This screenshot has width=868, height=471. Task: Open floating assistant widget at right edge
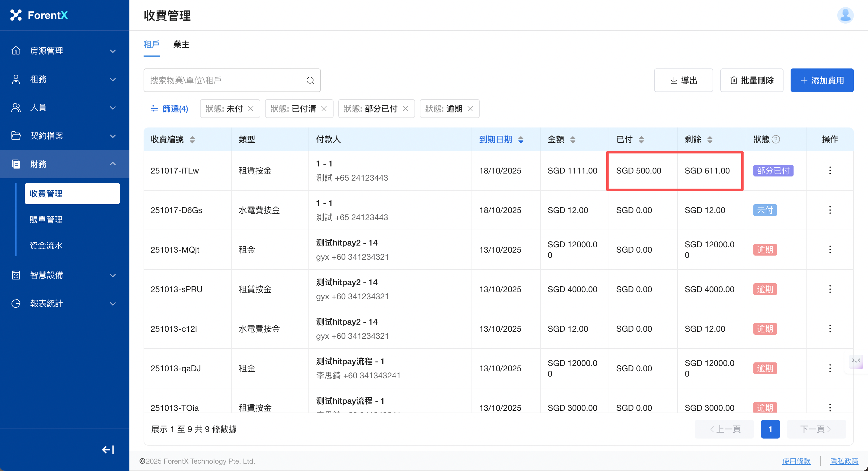[x=856, y=361]
